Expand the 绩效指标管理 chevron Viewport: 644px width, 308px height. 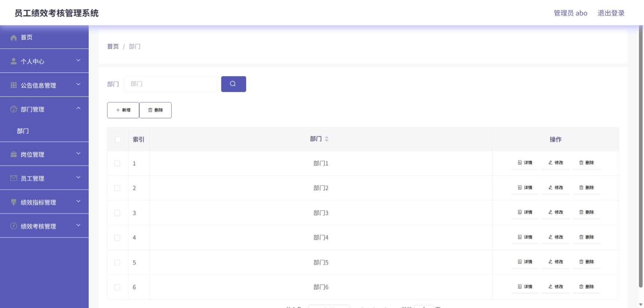tap(78, 201)
